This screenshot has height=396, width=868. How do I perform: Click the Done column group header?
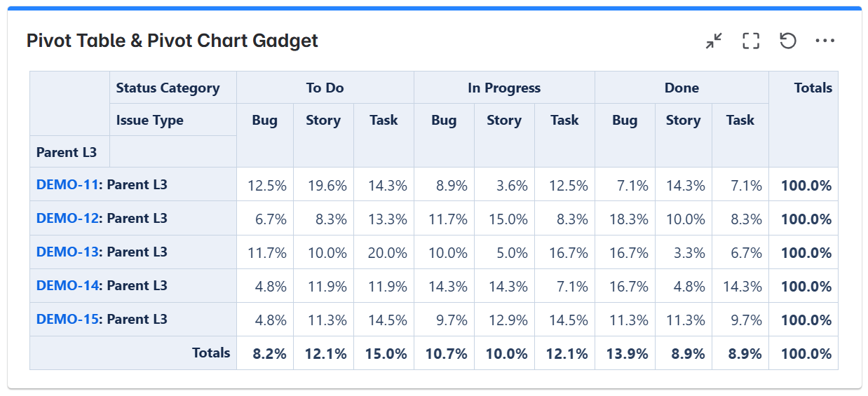681,88
